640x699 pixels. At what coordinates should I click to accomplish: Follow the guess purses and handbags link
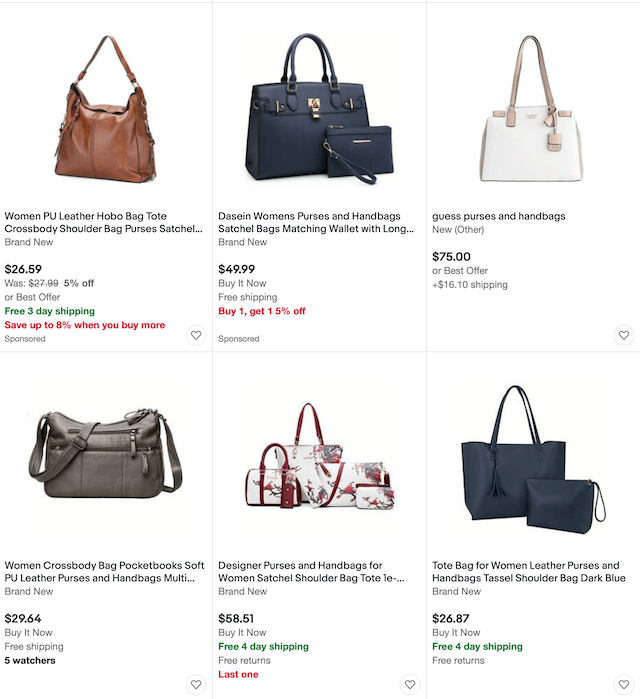[x=499, y=216]
